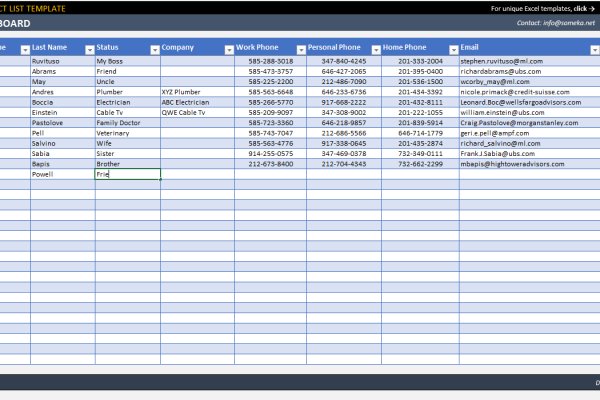The height and width of the screenshot is (400, 600).
Task: Click the home phone 646-714-1779 cell
Action: point(420,133)
